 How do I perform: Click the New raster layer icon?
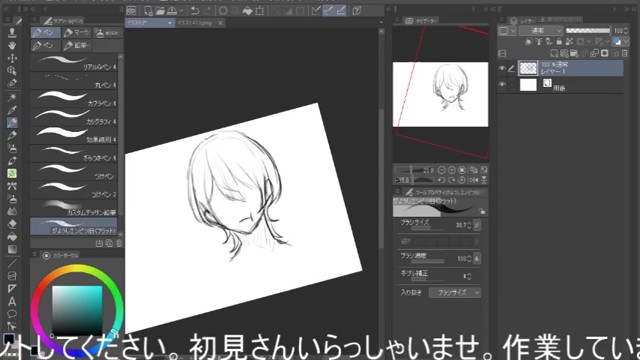pos(554,53)
